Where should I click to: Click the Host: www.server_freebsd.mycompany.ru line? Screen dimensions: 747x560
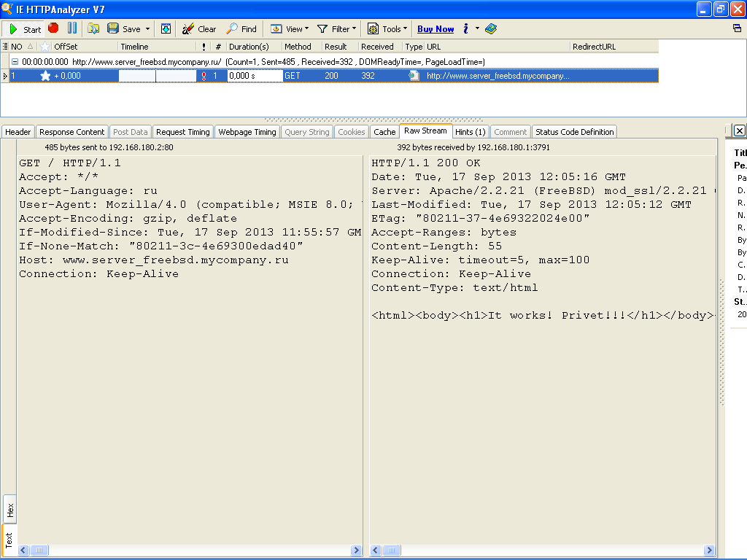coord(154,260)
